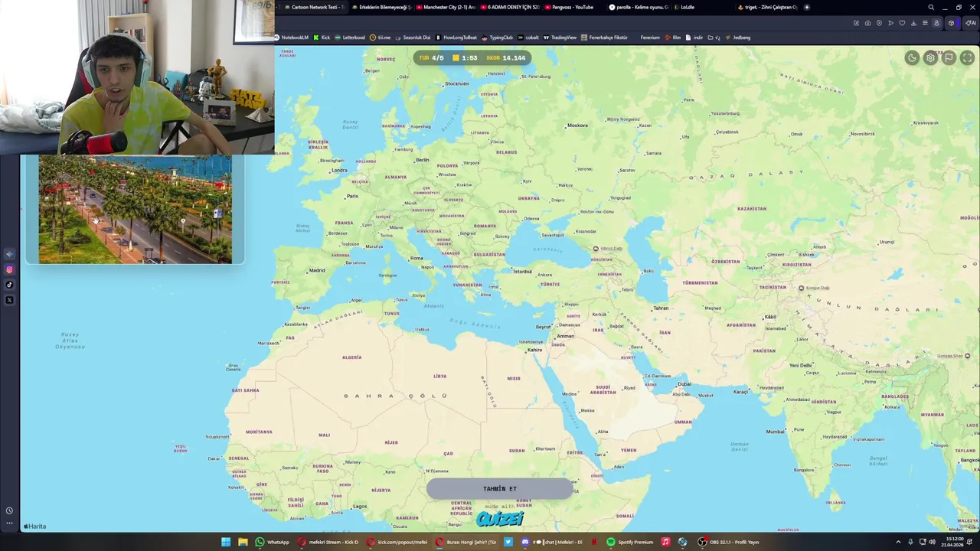Place guess on Mumbai map label
This screenshot has height=551, width=980.
coord(777,432)
